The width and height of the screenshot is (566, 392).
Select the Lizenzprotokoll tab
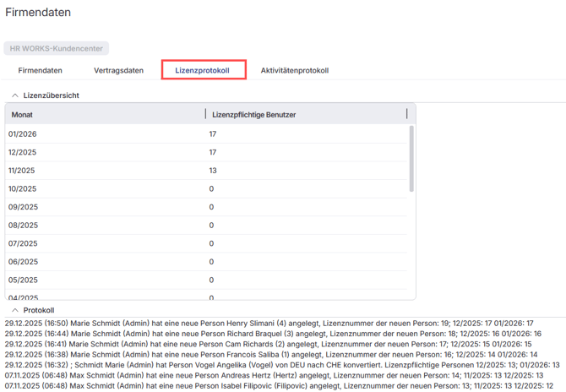tap(203, 70)
